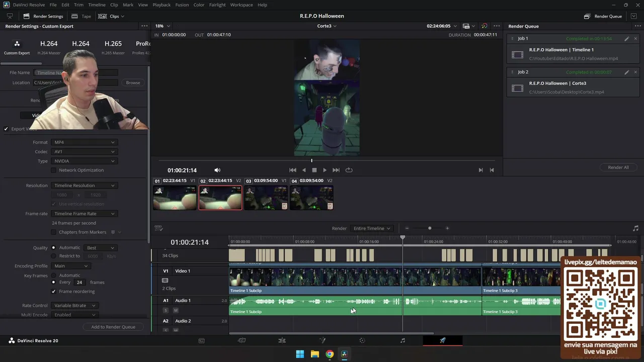The width and height of the screenshot is (644, 362).
Task: Open the Render Settings options three-dot menu
Action: coord(144,26)
